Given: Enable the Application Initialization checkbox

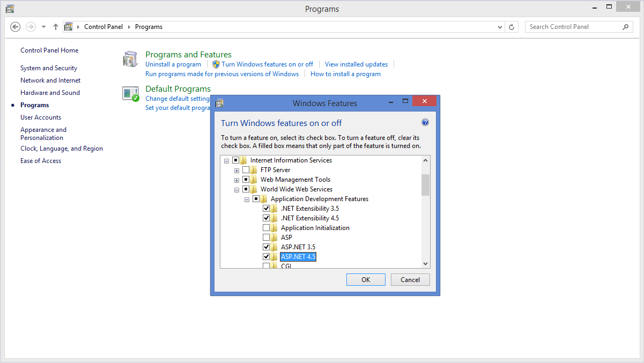Looking at the screenshot, I should pos(267,228).
